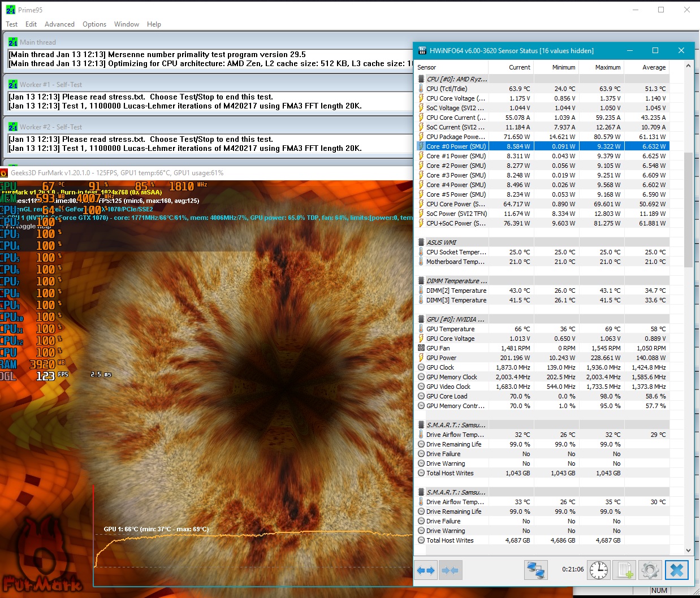
Task: Select the GPU Video Clock row
Action: [542, 387]
